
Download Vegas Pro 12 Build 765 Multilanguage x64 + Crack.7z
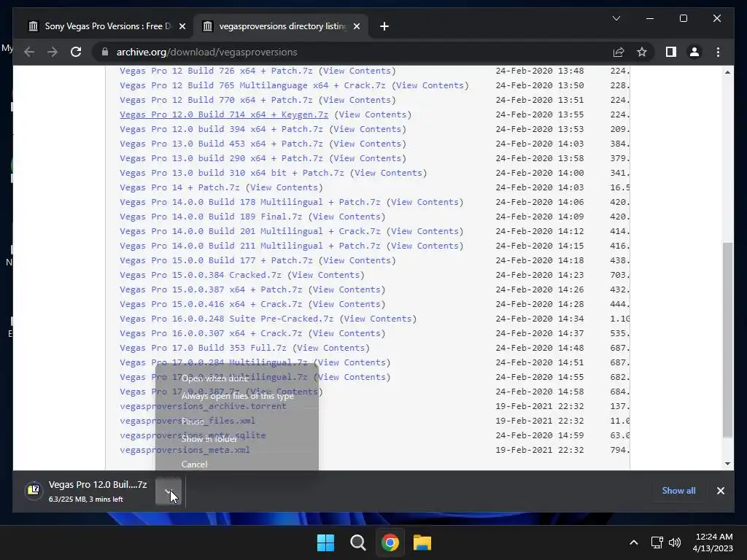click(x=252, y=86)
